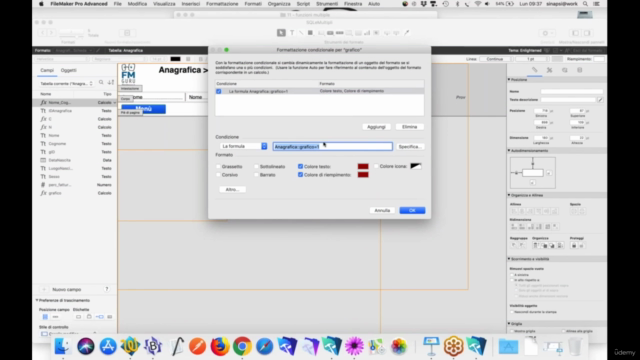Click the pencil icon beside Testo descrizione
This screenshot has width=640, height=360.
click(600, 100)
